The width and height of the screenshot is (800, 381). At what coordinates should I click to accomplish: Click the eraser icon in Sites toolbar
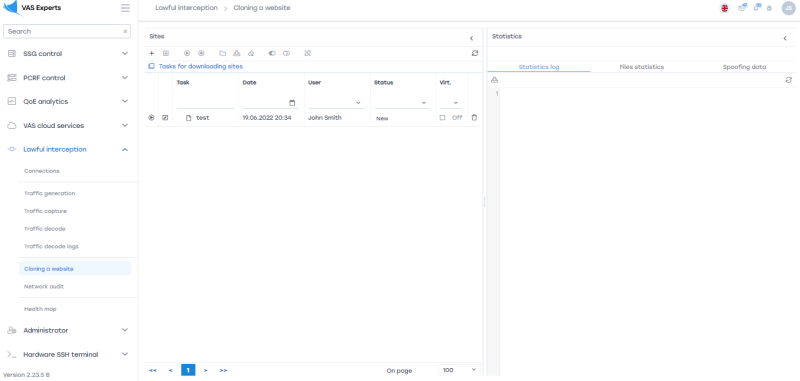tap(251, 53)
